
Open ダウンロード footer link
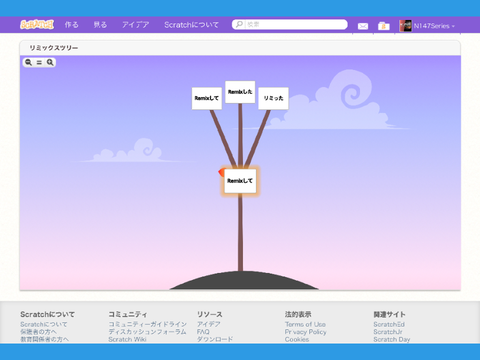coord(215,339)
